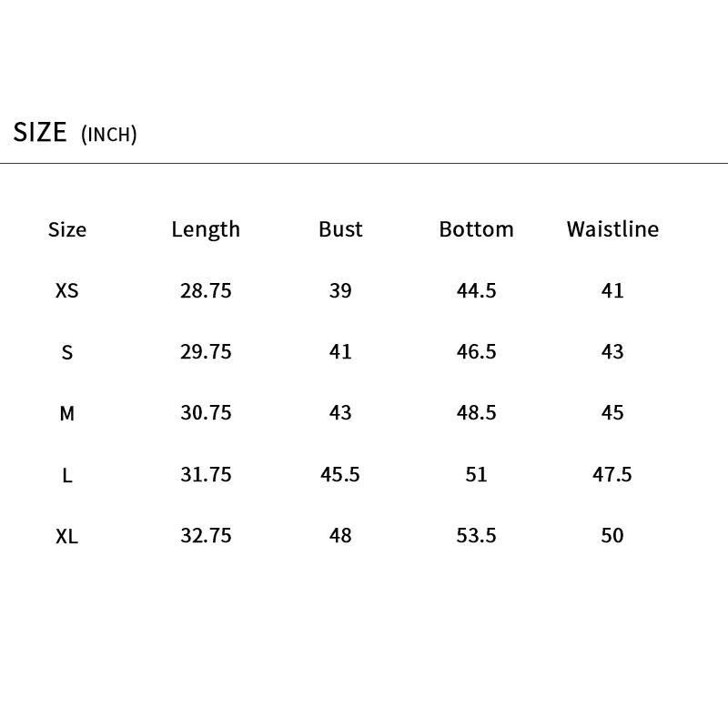Click the 53.5 bottom value

click(476, 536)
